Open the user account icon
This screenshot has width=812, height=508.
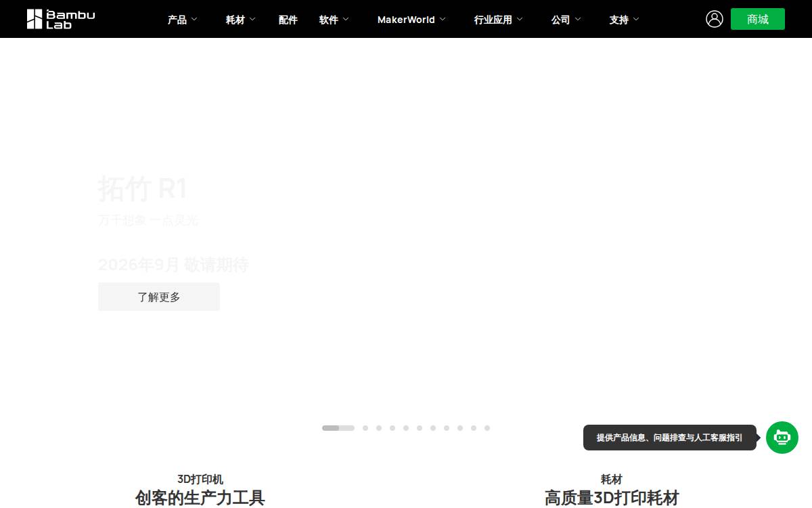pos(715,19)
